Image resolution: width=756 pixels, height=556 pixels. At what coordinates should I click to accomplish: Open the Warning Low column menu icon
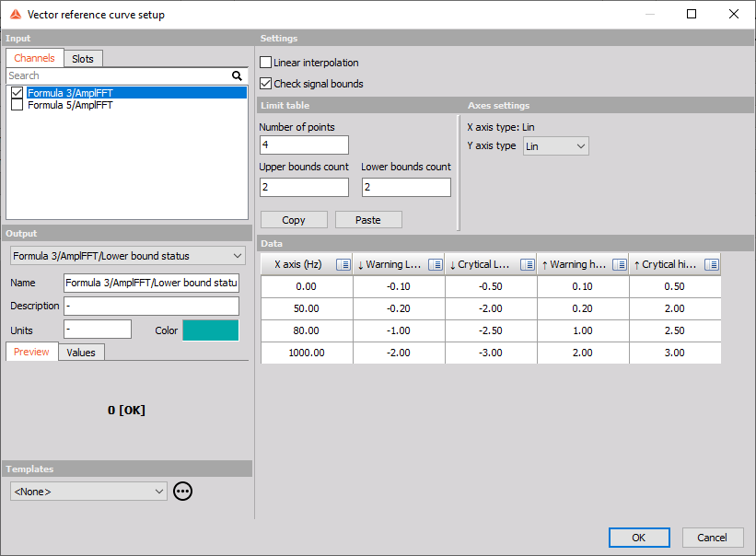(x=435, y=264)
